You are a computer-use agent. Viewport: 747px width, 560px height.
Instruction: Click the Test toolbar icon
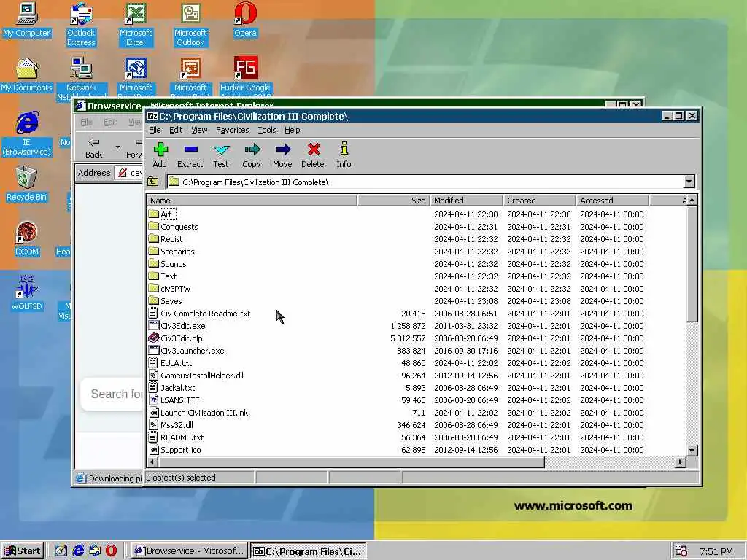(x=221, y=149)
